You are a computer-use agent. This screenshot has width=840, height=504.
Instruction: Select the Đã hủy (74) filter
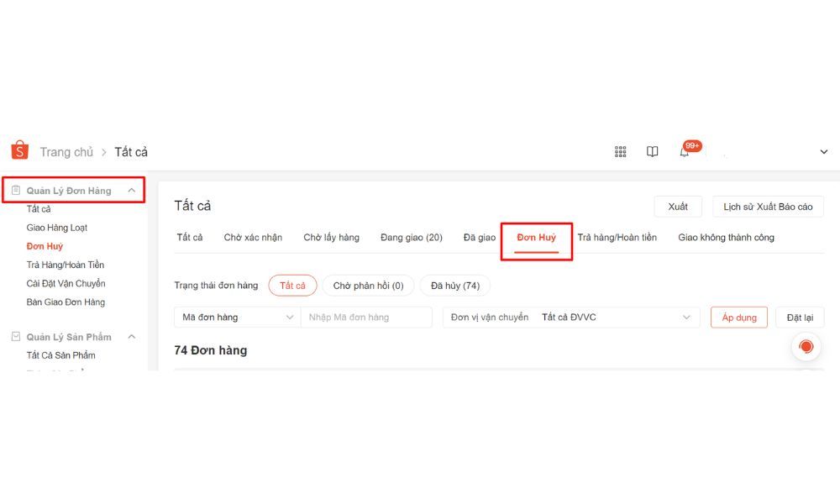tap(455, 286)
